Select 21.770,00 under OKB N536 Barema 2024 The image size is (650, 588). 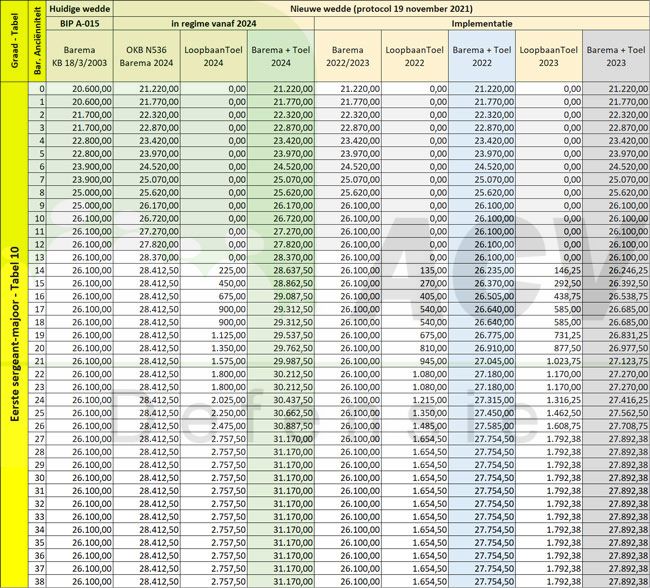[147, 102]
